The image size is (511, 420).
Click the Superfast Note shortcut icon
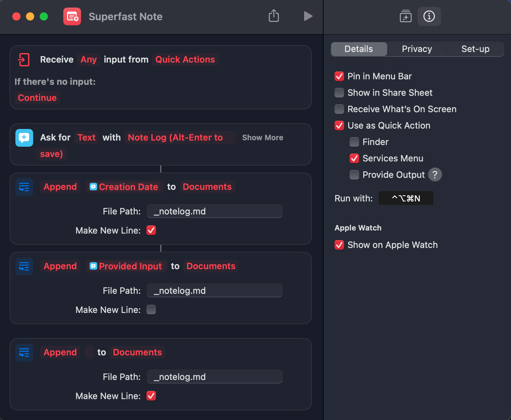pos(72,16)
